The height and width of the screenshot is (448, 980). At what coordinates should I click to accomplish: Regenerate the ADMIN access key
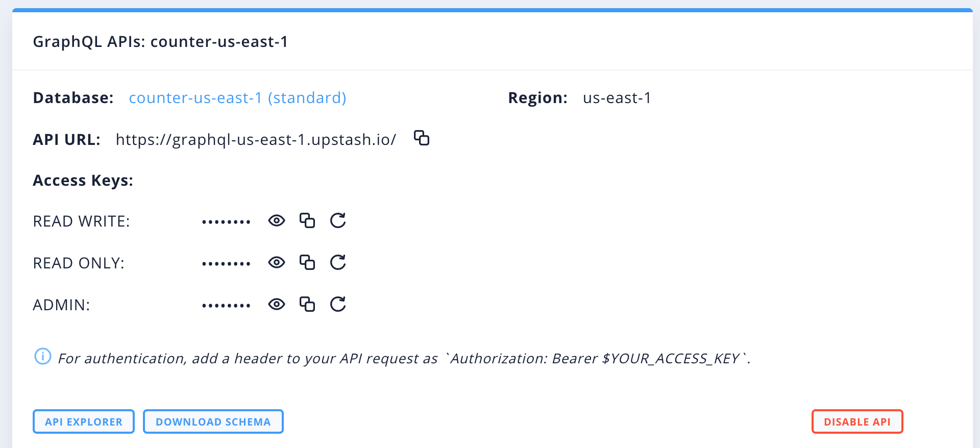[x=338, y=304]
